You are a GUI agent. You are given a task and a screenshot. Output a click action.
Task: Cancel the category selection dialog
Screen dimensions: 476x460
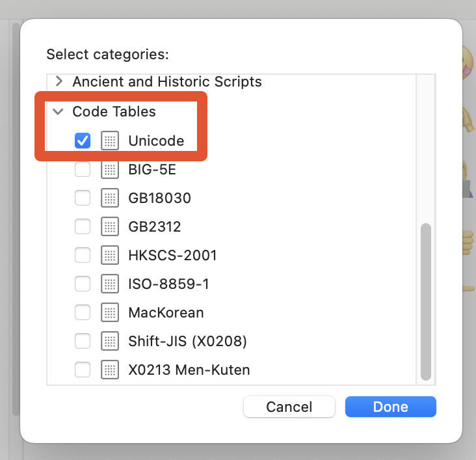pyautogui.click(x=289, y=407)
